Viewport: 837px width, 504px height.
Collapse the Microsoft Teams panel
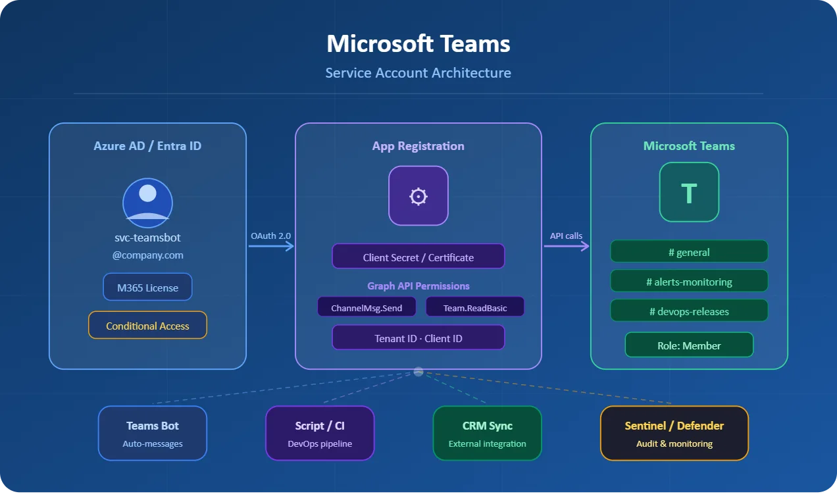689,145
